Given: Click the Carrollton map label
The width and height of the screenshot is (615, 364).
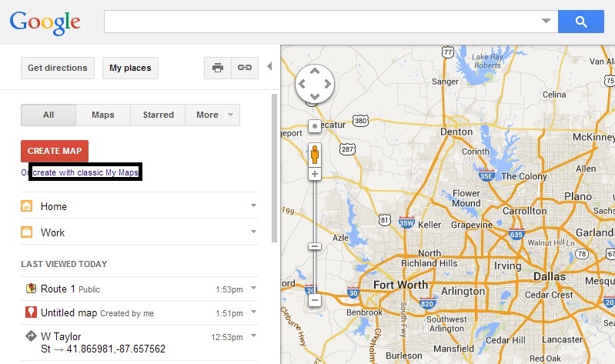Looking at the screenshot, I should coord(524,211).
